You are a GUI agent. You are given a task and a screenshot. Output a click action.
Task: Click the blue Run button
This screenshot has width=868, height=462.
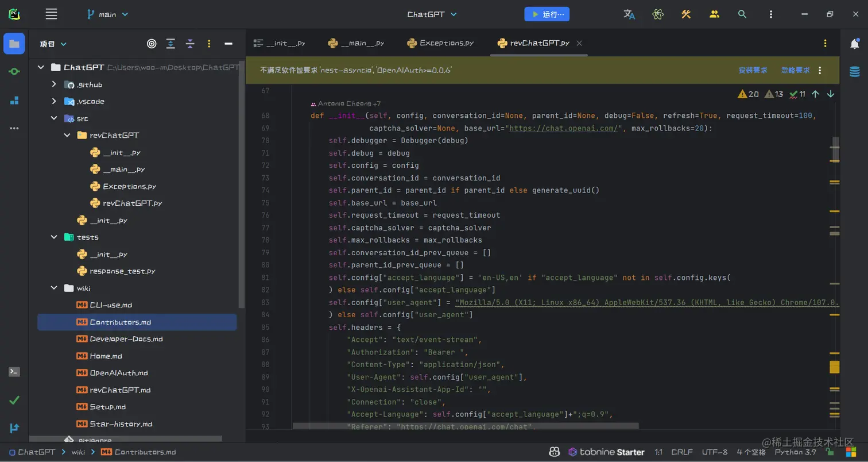(x=547, y=14)
